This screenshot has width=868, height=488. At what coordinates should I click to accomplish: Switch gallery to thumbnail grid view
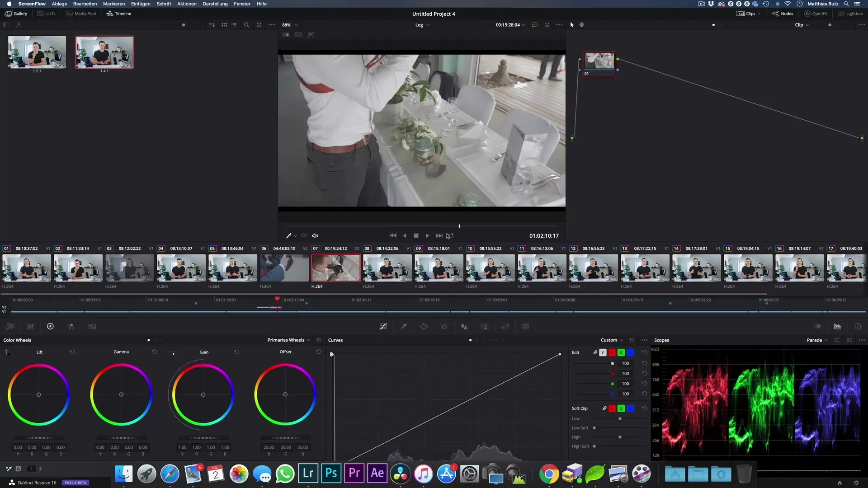click(224, 25)
